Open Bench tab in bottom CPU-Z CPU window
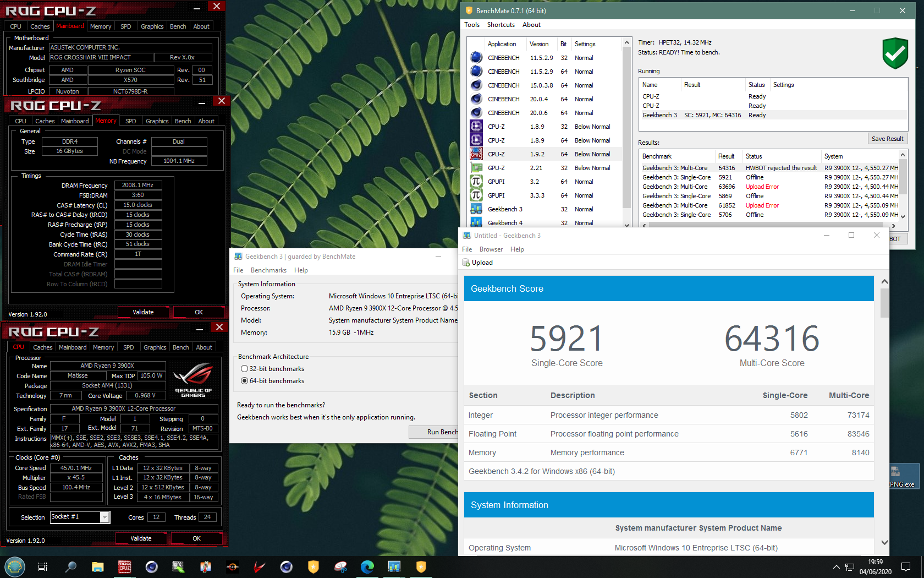This screenshot has height=578, width=924. [x=180, y=347]
